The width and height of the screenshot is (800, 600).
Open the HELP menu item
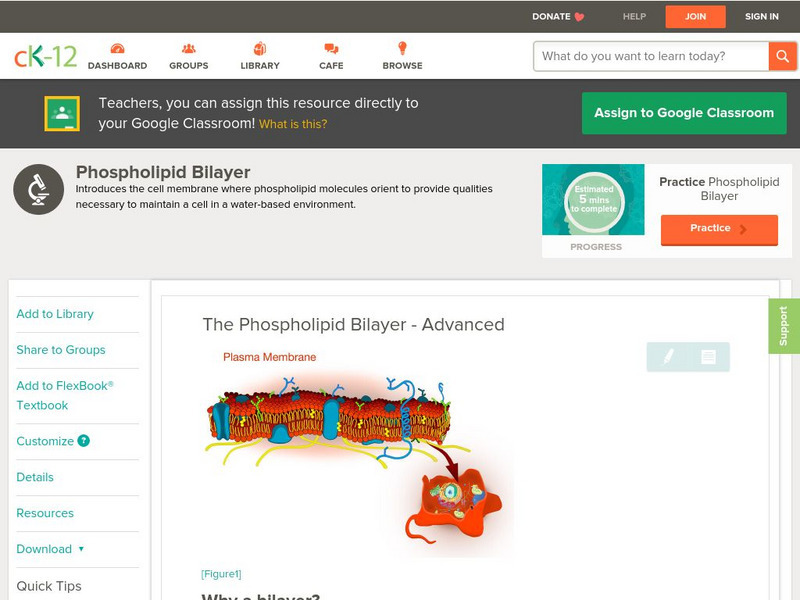point(634,16)
